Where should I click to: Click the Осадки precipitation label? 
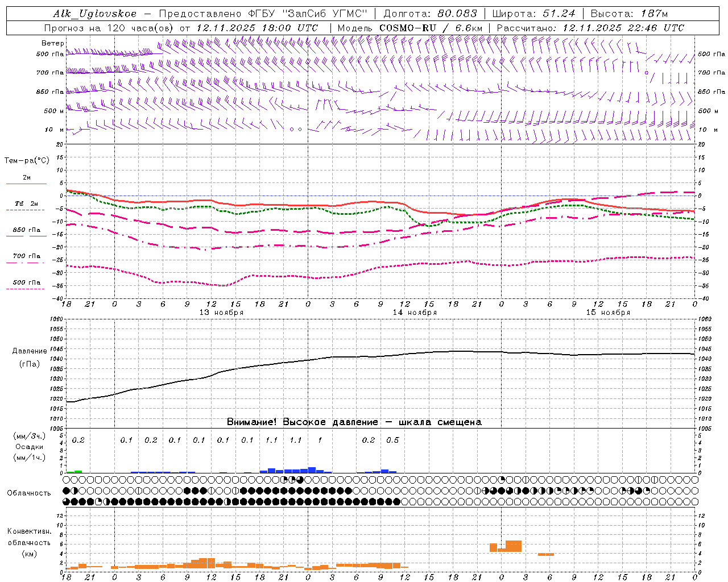[x=30, y=447]
